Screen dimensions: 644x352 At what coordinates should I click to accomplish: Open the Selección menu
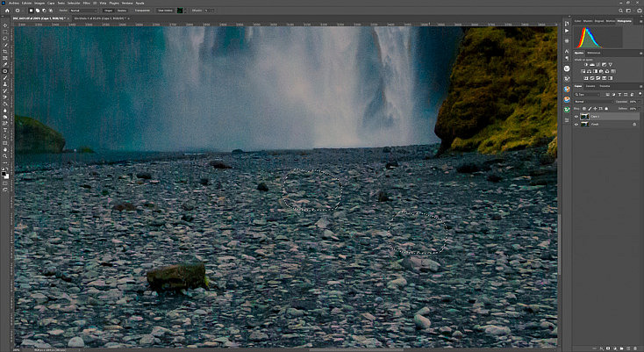(x=74, y=3)
